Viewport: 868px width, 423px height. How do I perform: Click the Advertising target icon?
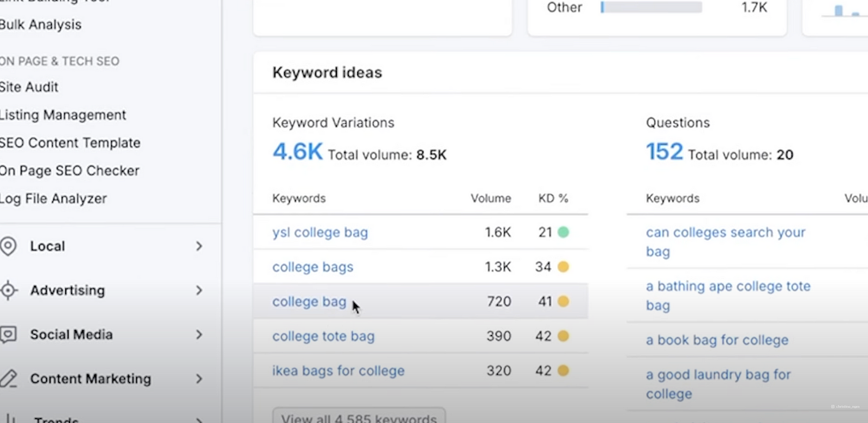tap(8, 290)
